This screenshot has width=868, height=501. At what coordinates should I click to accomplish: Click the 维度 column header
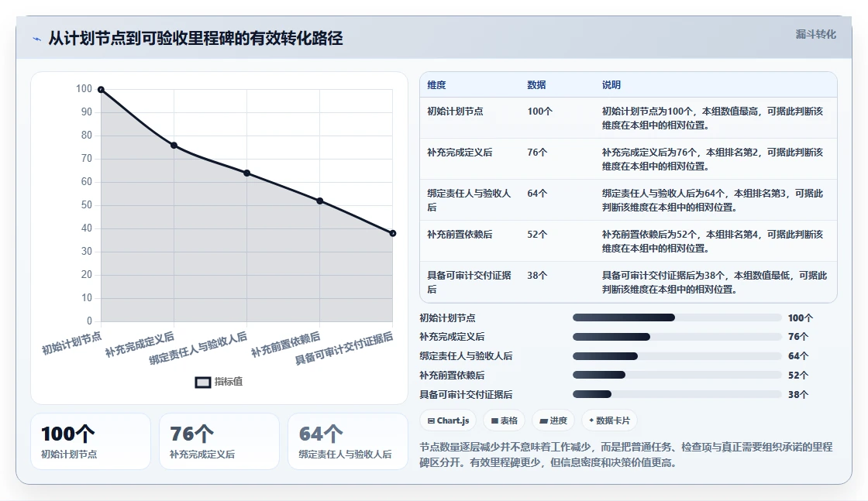436,84
